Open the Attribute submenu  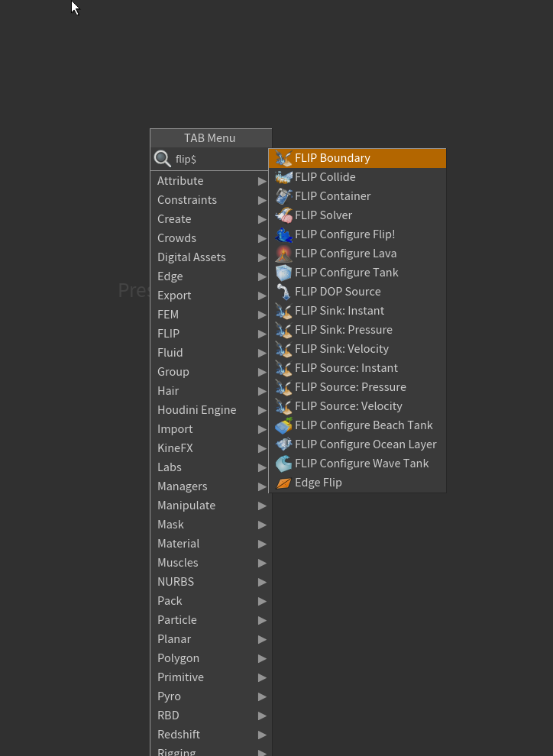211,181
